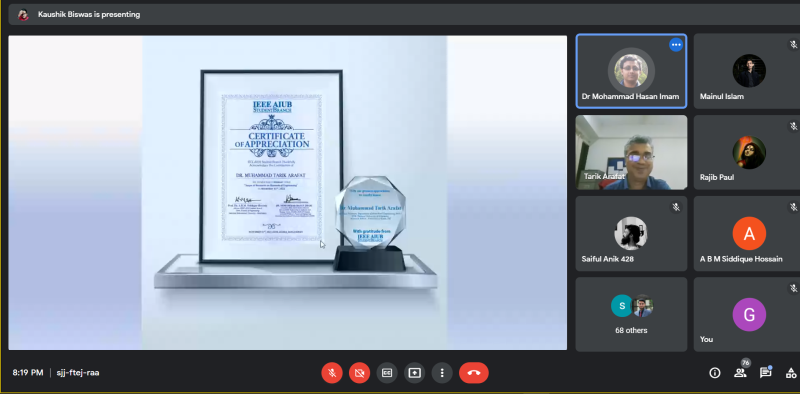
Task: Select Mainul Islam participant tile
Action: point(747,71)
